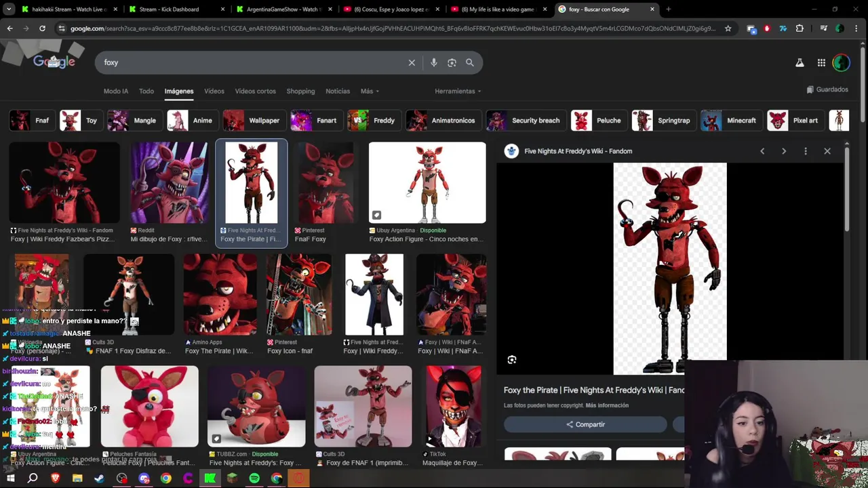Open Discord from the taskbar

(144, 479)
